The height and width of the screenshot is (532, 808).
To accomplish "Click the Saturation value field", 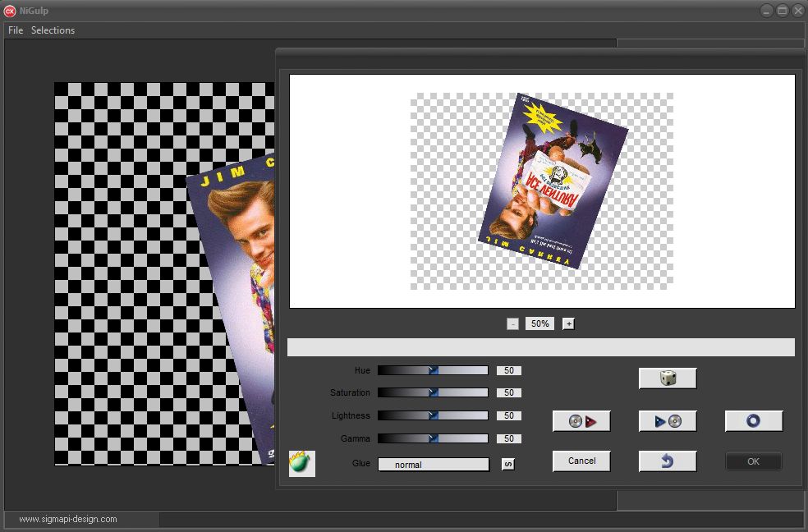I will click(x=509, y=392).
